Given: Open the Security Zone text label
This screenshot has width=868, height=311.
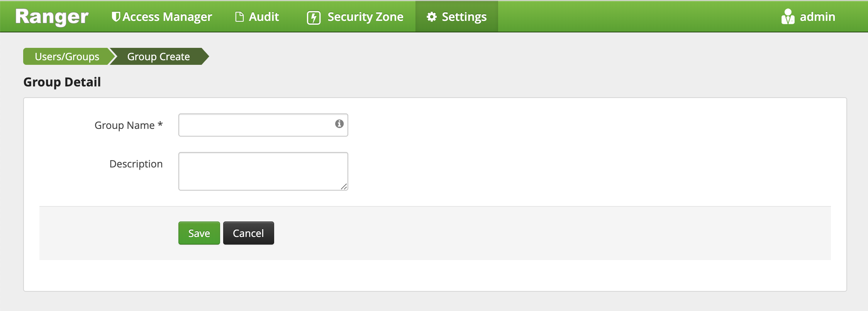Looking at the screenshot, I should pos(365,17).
